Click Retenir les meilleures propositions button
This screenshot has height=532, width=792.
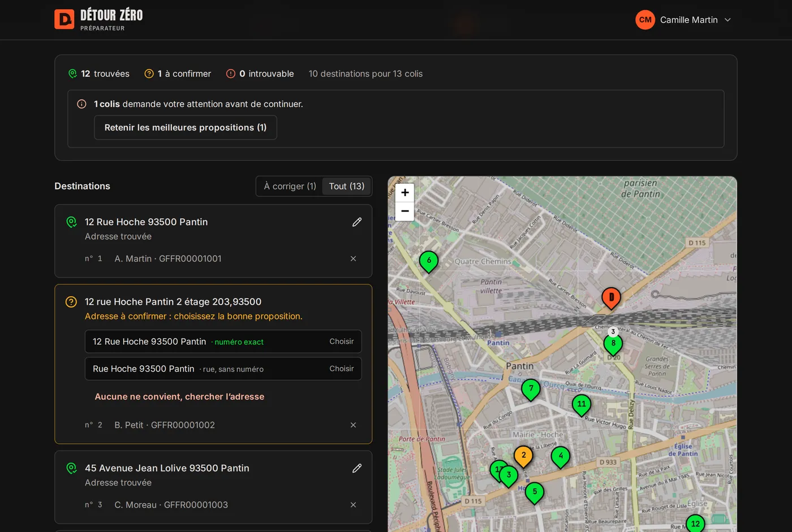click(x=186, y=127)
